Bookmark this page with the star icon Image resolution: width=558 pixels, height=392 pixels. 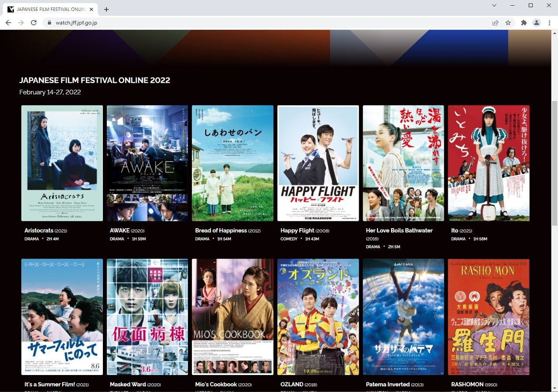[508, 23]
